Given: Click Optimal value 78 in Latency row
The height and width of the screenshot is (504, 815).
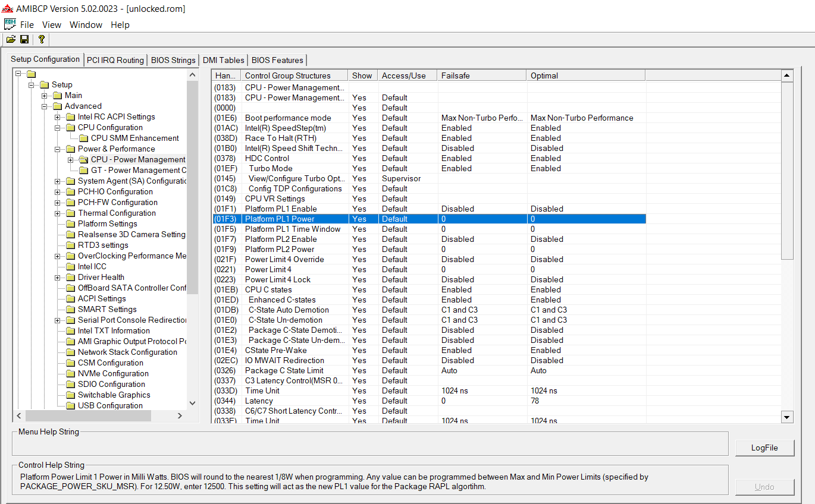Looking at the screenshot, I should click(535, 401).
